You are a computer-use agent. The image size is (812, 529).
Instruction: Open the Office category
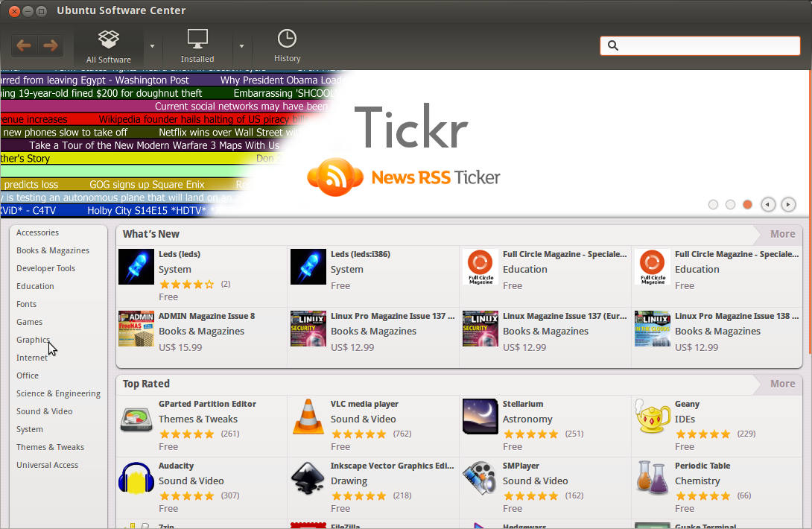(28, 376)
